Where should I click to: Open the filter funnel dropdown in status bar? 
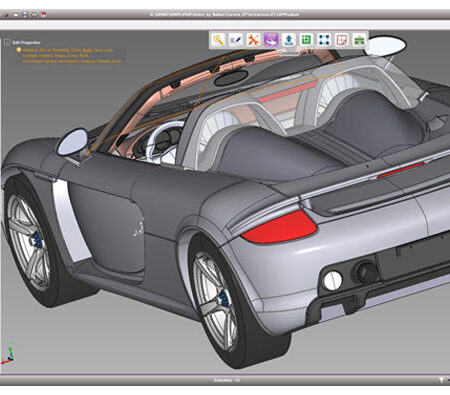click(442, 380)
